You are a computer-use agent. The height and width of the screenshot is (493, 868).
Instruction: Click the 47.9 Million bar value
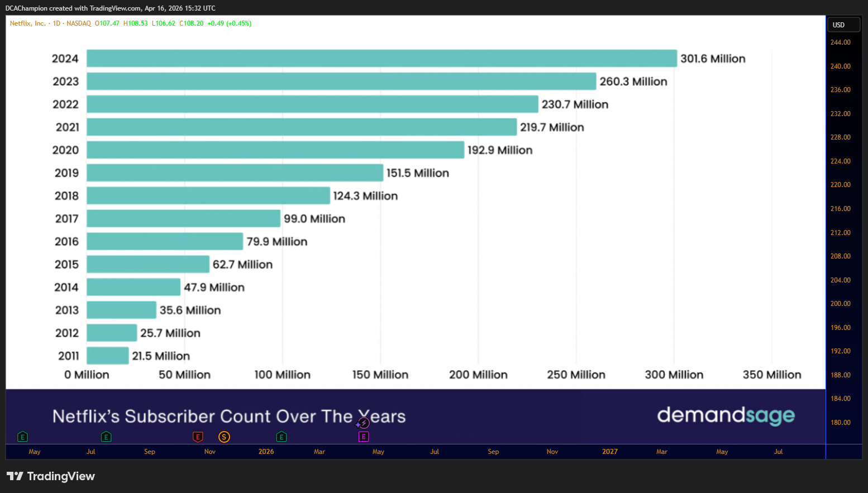click(x=214, y=288)
